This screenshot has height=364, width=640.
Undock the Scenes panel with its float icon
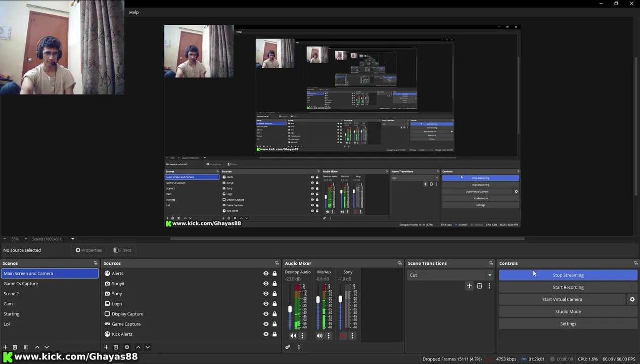(x=96, y=263)
